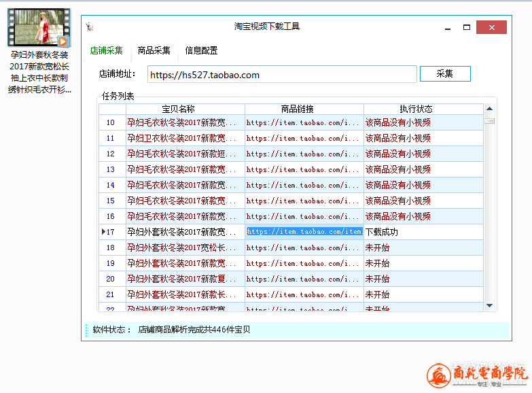Close the 淘宝视频下载工具 window
532x393 pixels.
492,27
